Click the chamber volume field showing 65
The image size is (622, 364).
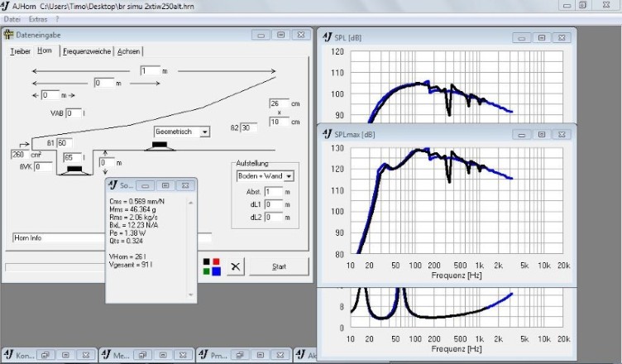[72, 157]
